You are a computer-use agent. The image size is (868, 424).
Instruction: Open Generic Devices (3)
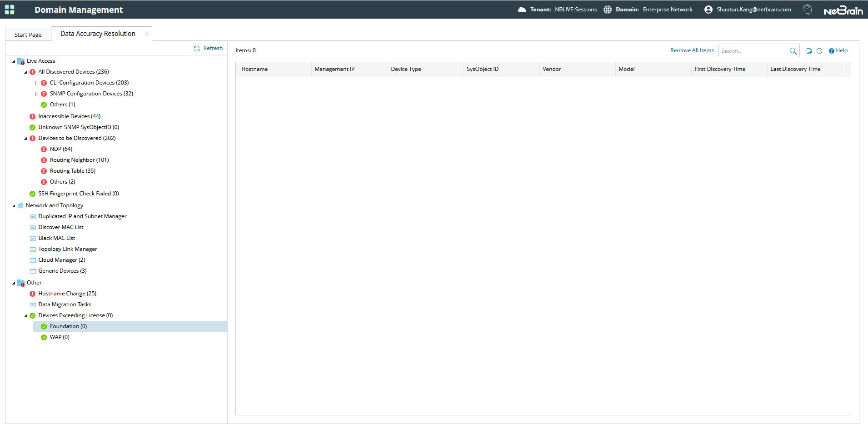63,271
